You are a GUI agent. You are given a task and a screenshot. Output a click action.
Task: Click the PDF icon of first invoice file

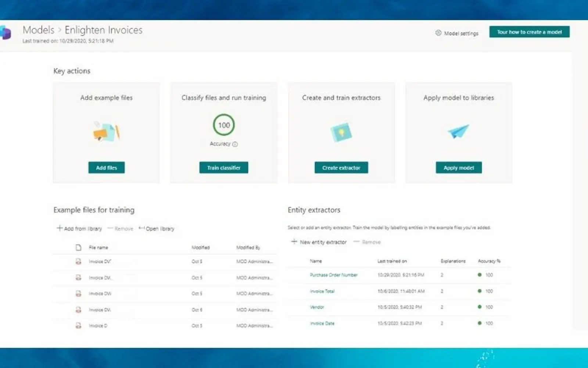(78, 261)
